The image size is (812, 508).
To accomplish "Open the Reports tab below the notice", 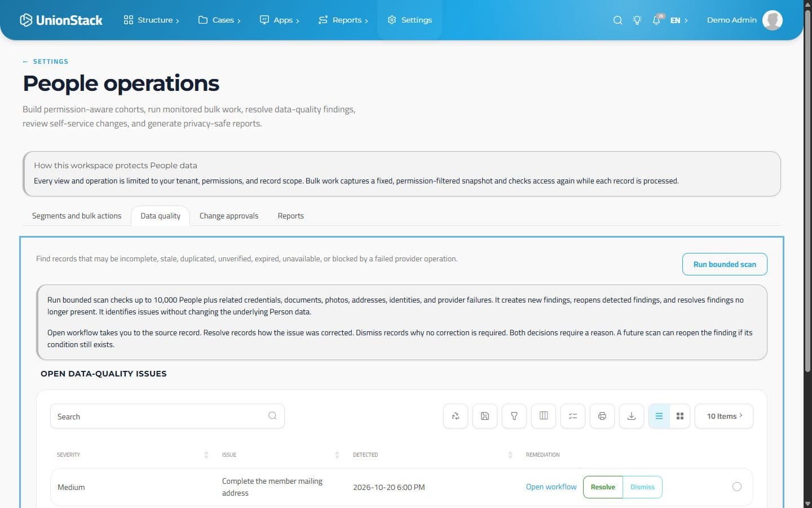I will coord(291,216).
